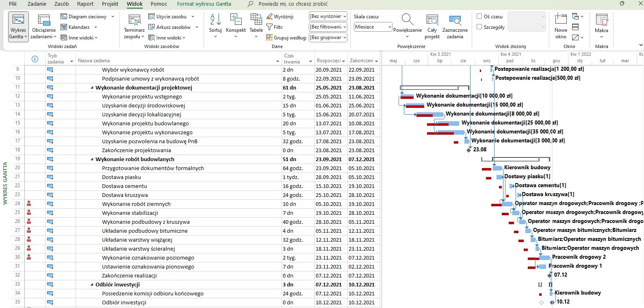Viewport: 644px width, 308px height.
Task: Click the Cały projekt zoom icon
Action: 432,21
